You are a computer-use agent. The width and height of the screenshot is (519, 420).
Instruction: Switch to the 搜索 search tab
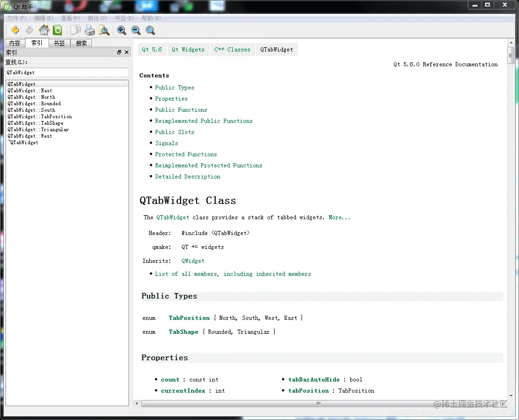pos(81,43)
